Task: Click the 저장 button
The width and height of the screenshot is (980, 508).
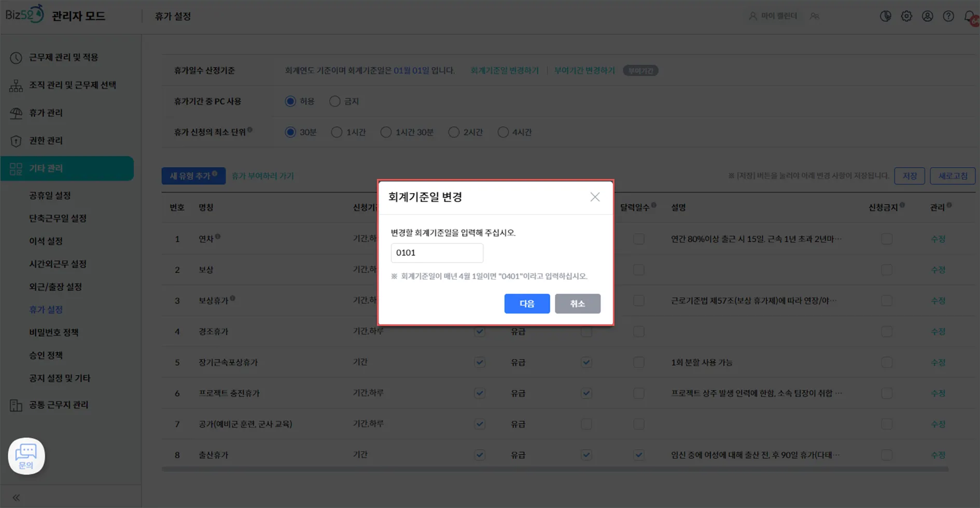Action: (909, 176)
